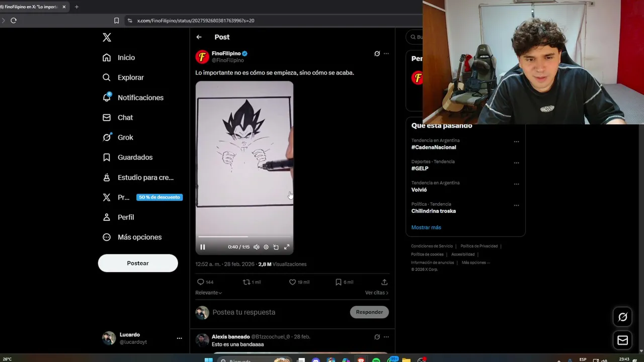Open the Relevante sort dropdown
This screenshot has height=362, width=644.
tap(208, 293)
